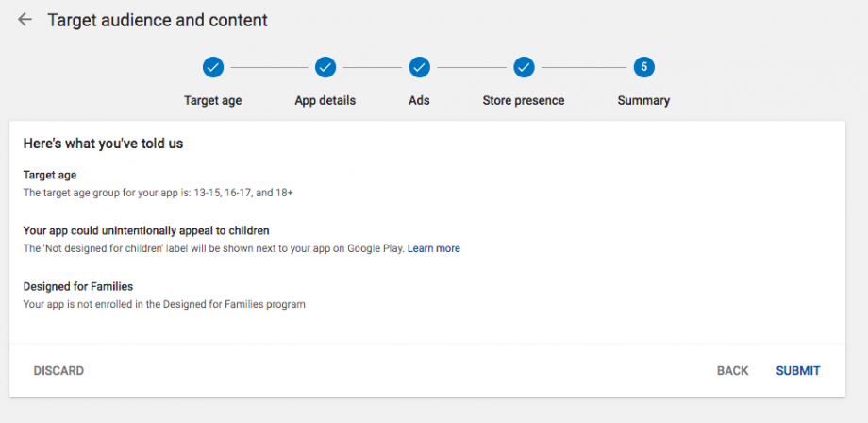Open the Learn more link
This screenshot has height=423, width=868.
coord(434,248)
